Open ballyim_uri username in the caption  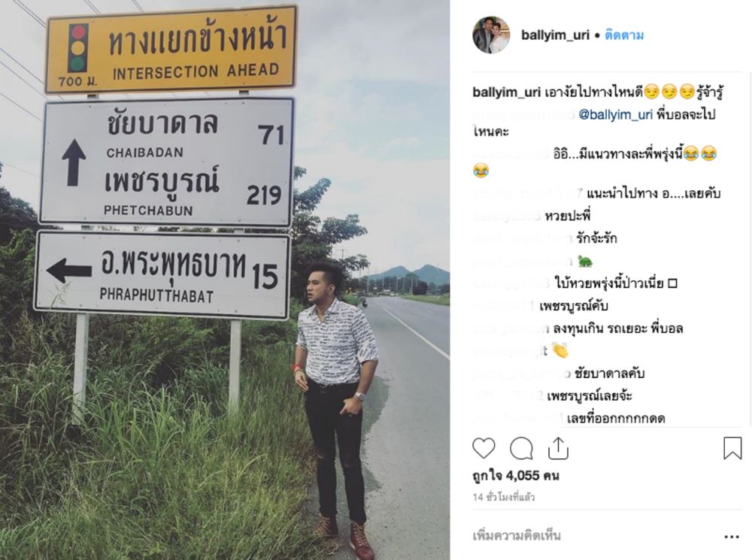506,92
